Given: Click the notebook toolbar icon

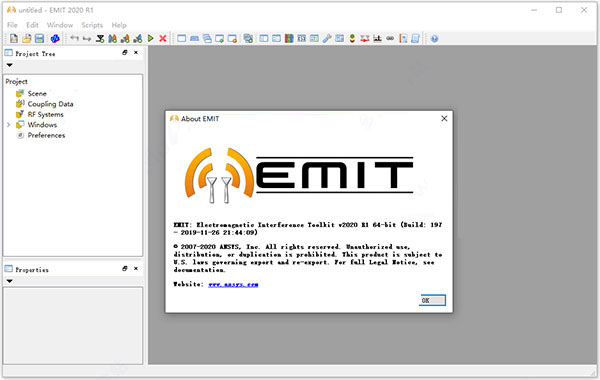Looking at the screenshot, I should pos(403,38).
